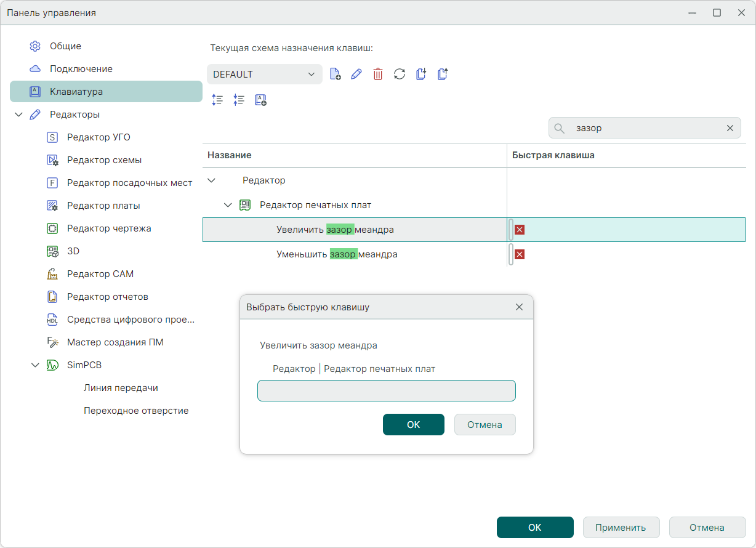Import a key scheme with the down-arrow document icon

[421, 75]
